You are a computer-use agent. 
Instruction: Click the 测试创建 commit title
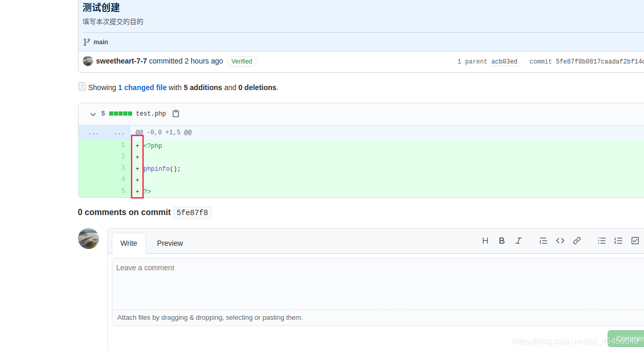[x=101, y=7]
